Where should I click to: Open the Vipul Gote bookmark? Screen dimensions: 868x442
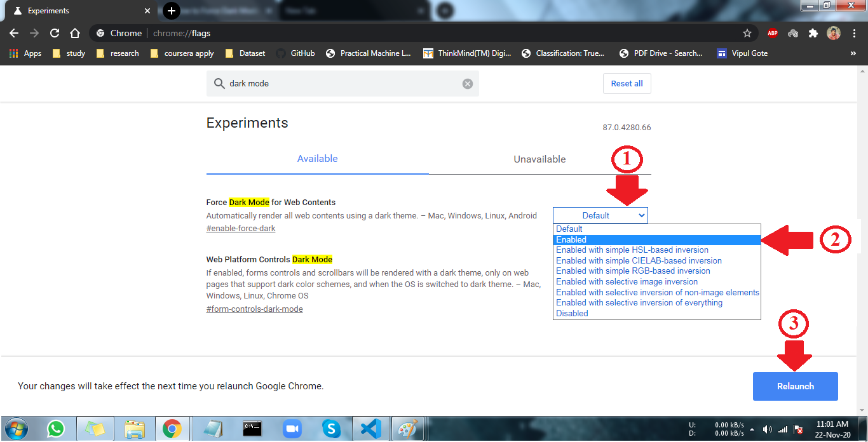point(742,53)
